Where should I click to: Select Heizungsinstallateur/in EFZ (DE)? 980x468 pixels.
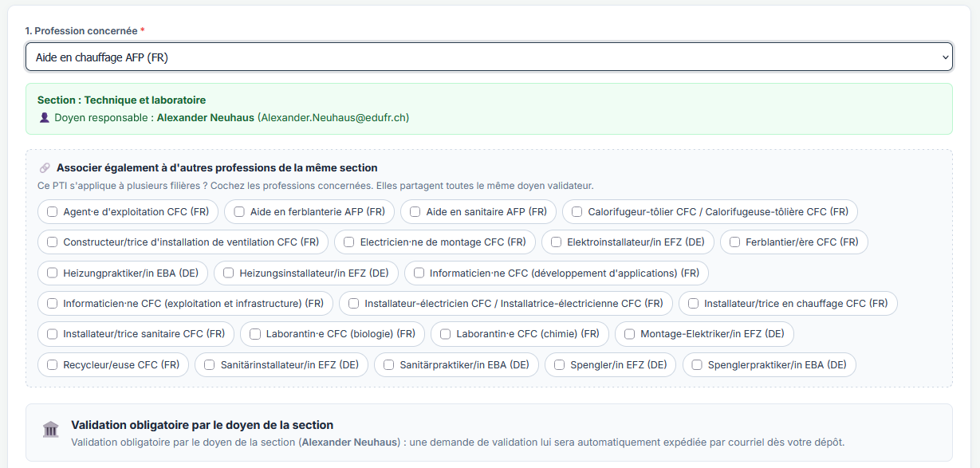229,273
